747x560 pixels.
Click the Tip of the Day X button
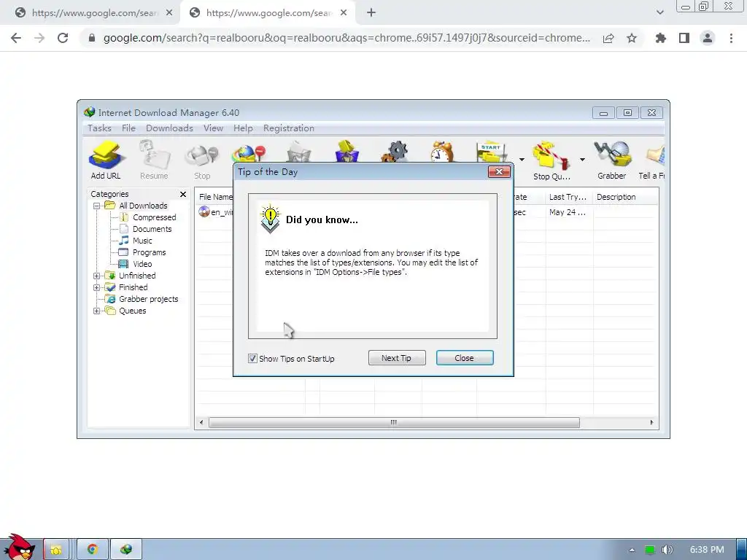coord(499,172)
